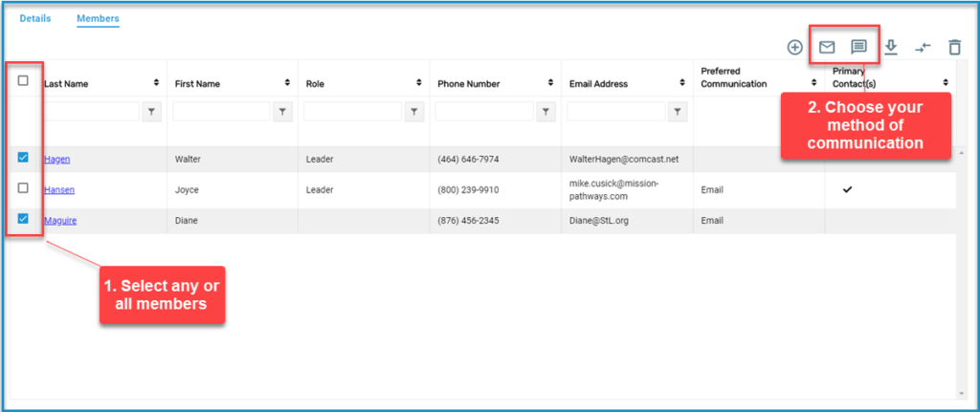Image resolution: width=980 pixels, height=412 pixels.
Task: Click the add member plus icon
Action: [794, 47]
